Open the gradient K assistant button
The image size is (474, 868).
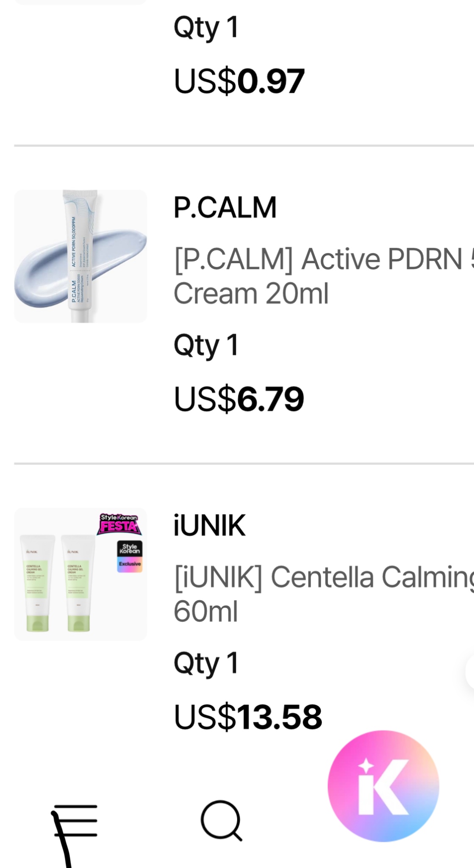(383, 786)
